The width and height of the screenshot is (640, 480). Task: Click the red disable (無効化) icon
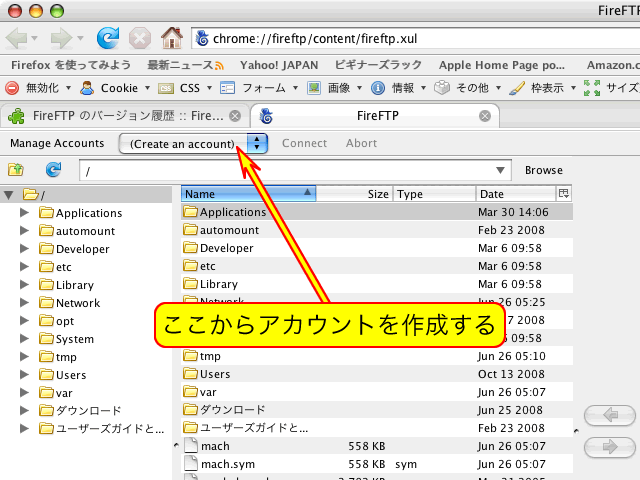(12, 88)
